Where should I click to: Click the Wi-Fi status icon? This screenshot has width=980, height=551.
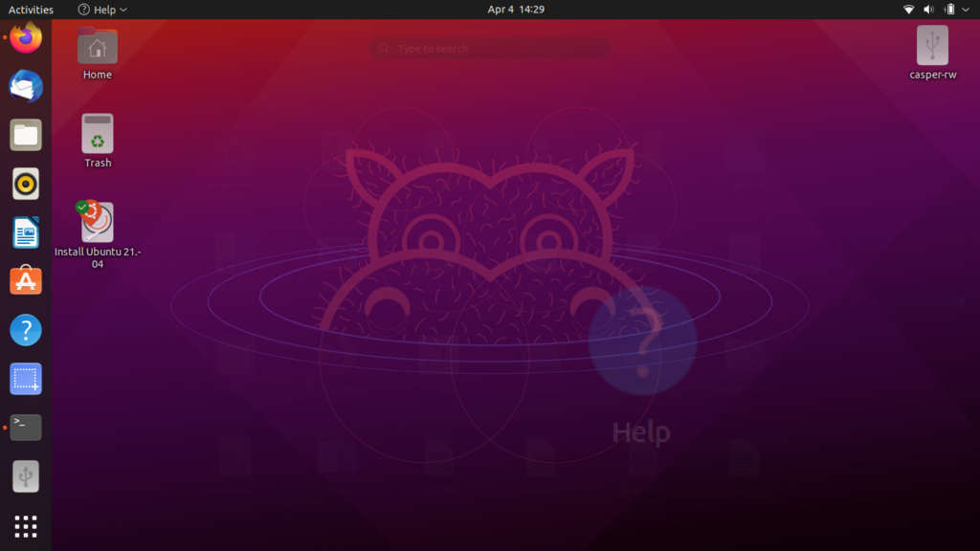(x=909, y=10)
